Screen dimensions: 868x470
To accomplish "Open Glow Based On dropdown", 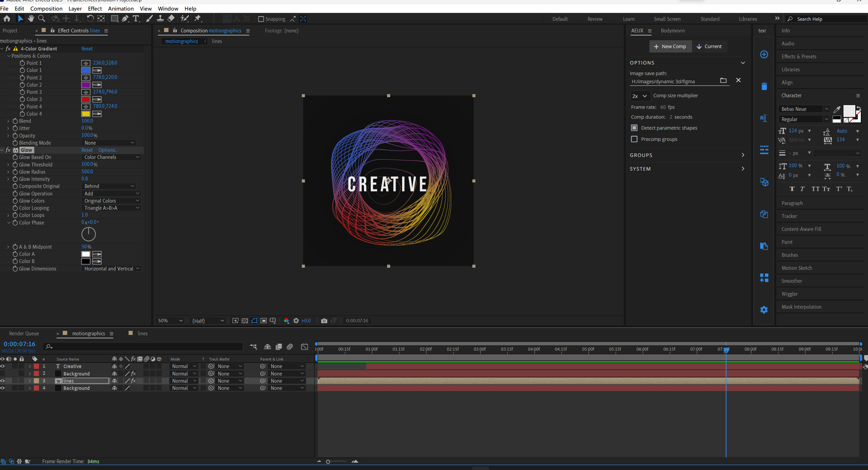I will coord(111,157).
